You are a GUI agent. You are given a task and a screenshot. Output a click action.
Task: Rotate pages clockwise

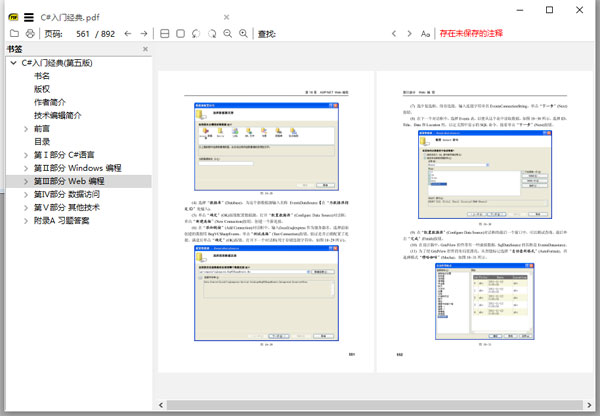pyautogui.click(x=212, y=34)
